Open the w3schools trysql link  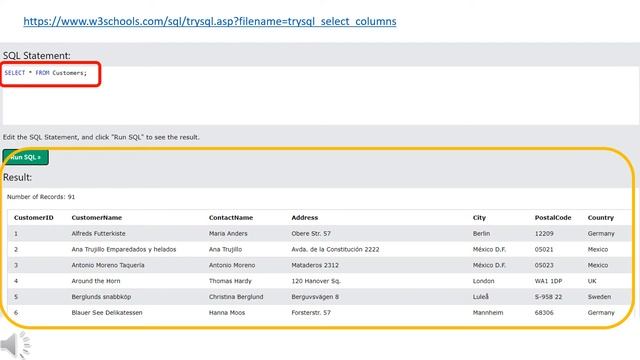click(x=210, y=21)
